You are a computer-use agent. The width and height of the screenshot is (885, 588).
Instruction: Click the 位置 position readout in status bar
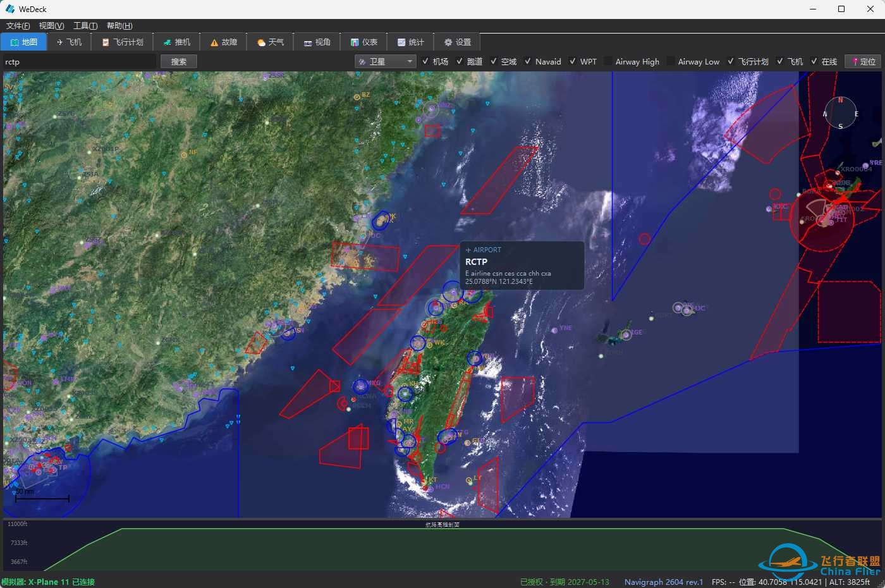tap(781, 582)
